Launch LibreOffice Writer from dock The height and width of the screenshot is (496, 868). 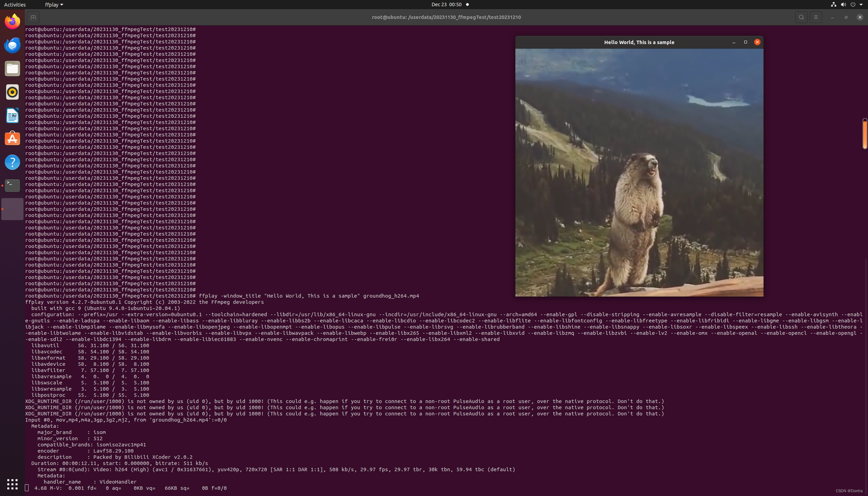12,115
